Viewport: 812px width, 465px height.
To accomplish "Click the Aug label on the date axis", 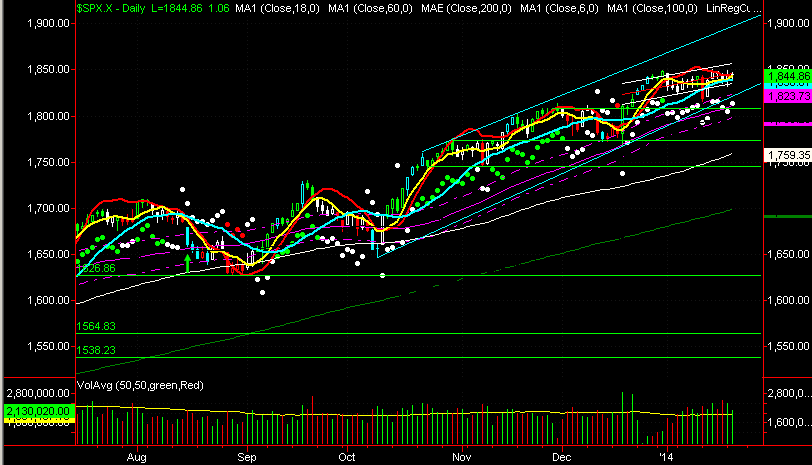I will pyautogui.click(x=137, y=457).
